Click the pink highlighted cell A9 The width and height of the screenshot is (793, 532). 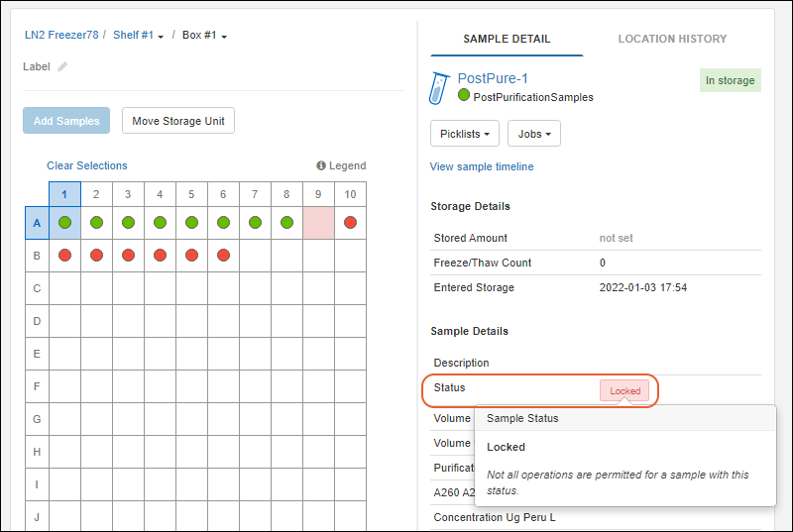(318, 223)
